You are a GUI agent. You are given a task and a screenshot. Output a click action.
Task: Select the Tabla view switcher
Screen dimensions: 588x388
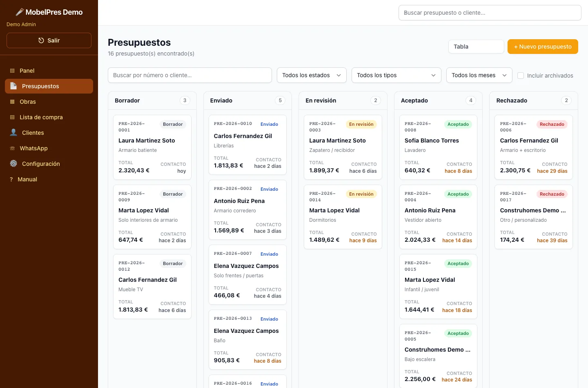coord(476,47)
